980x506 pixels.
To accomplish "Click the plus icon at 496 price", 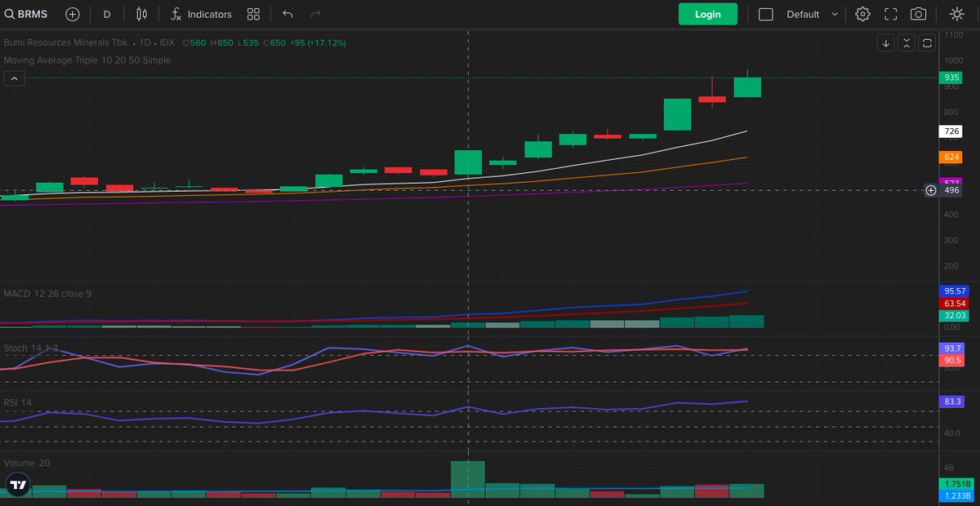I will (x=931, y=190).
